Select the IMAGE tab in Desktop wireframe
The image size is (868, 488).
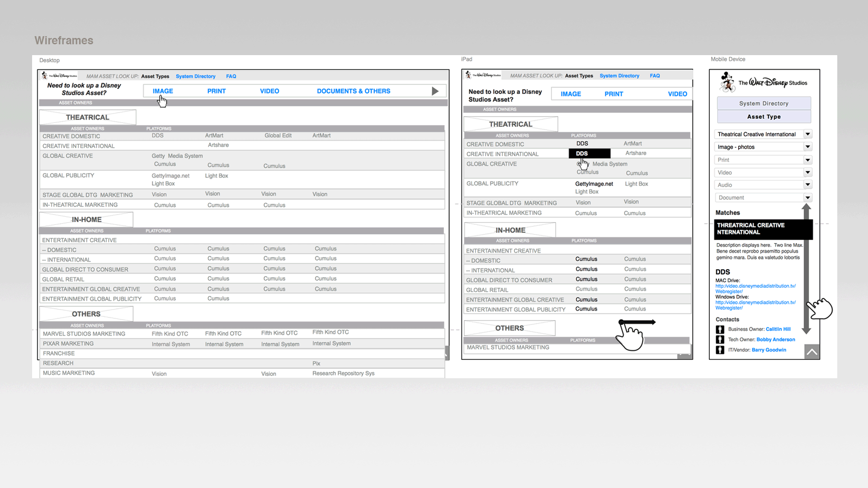click(163, 91)
